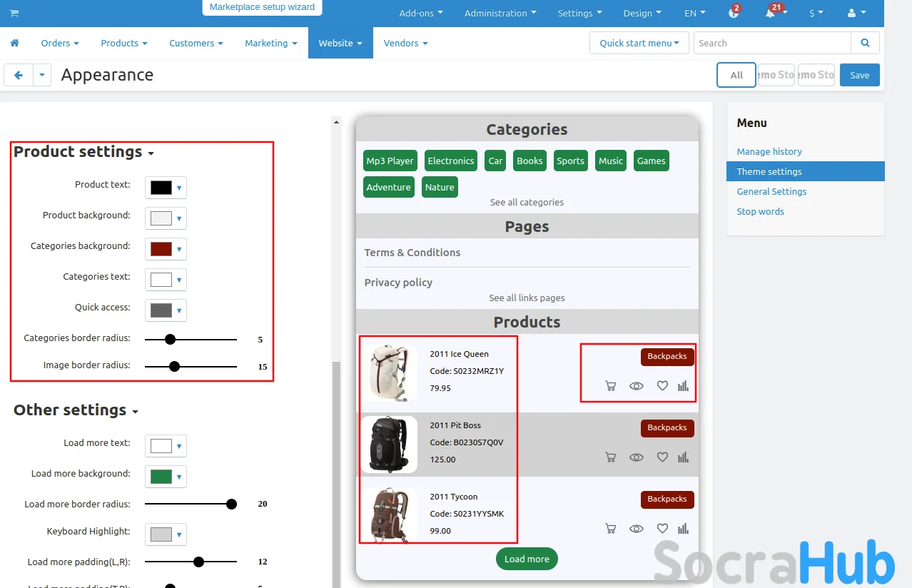Click the Save button
Screen dimensions: 912x588
click(859, 75)
